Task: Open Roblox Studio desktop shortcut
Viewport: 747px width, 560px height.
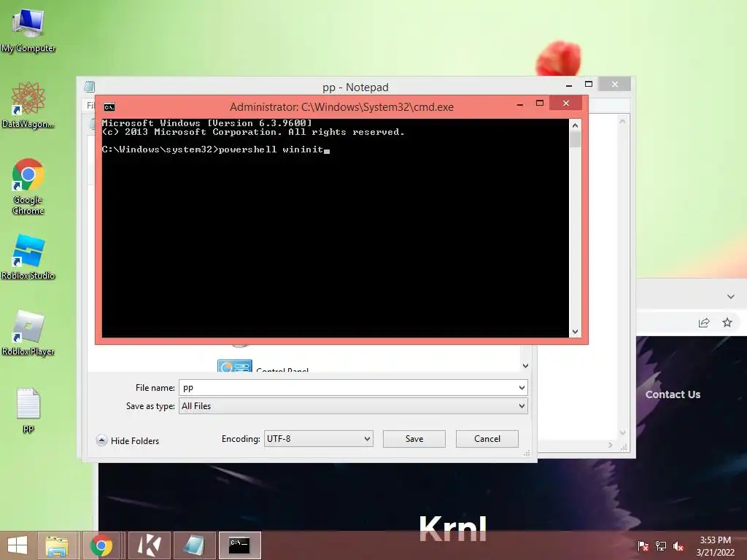Action: (x=28, y=257)
